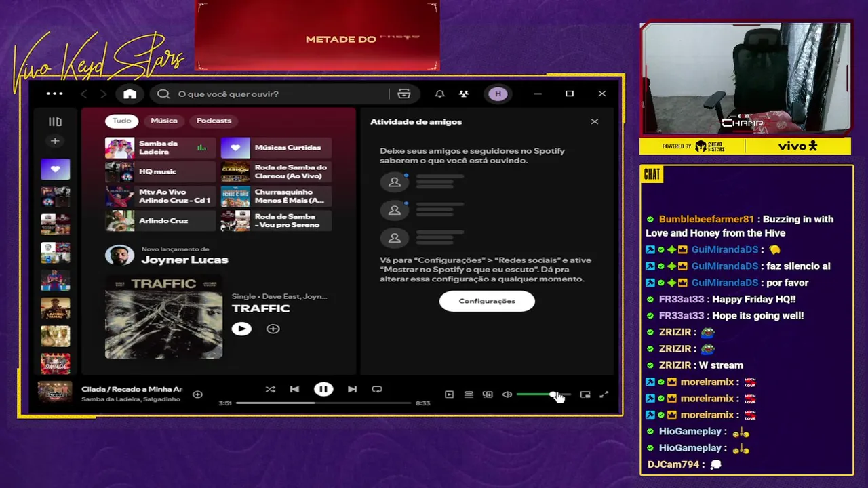Click the plus create button in sidebar

55,141
